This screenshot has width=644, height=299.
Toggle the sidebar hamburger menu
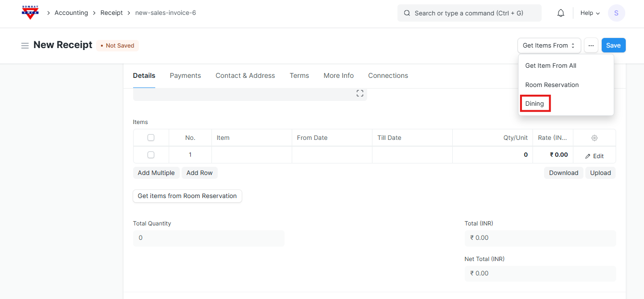25,45
